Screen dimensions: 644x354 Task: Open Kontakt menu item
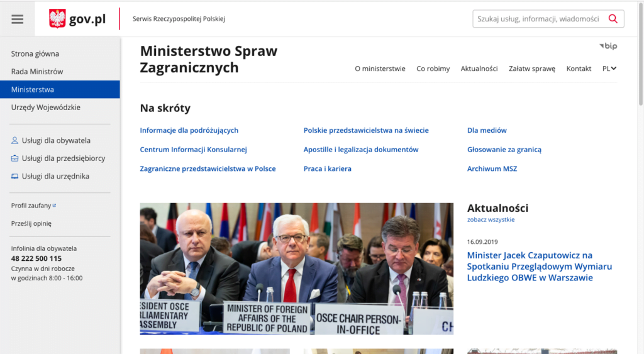[x=579, y=69]
